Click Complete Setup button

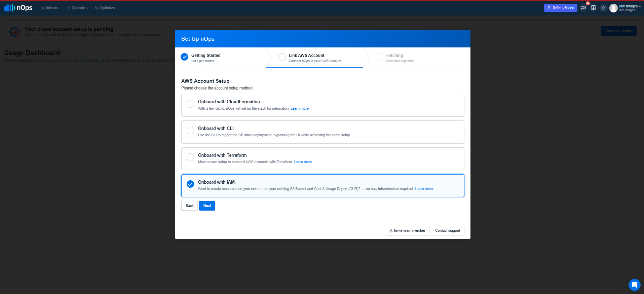point(619,31)
